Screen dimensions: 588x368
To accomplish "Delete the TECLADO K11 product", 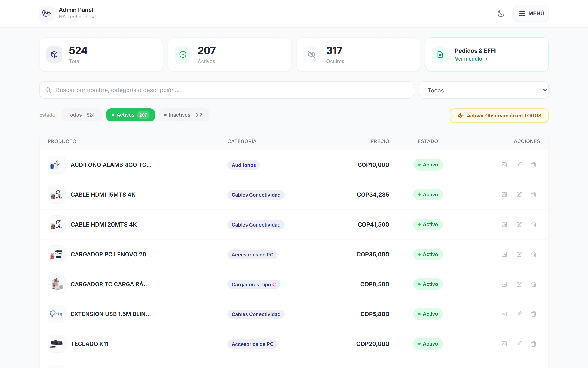I will pos(533,344).
